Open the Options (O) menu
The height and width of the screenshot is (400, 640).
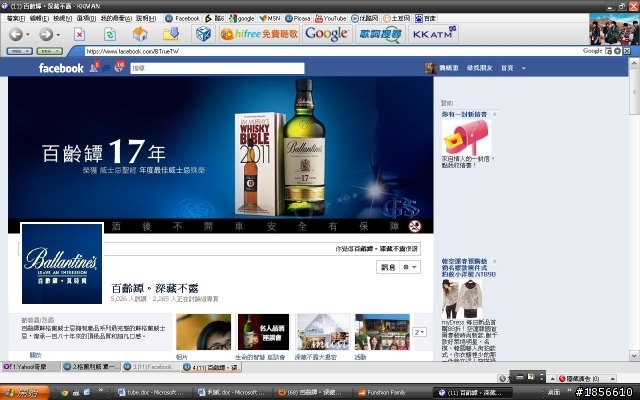point(86,18)
